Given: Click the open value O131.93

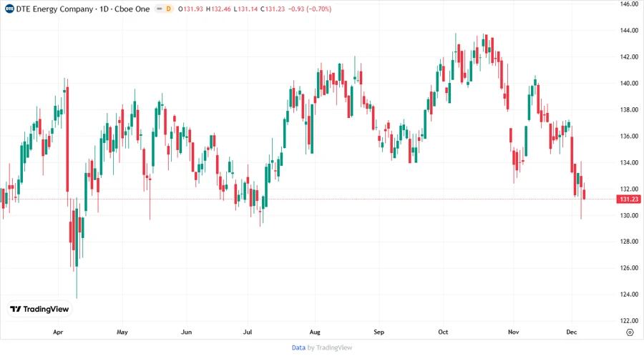Looking at the screenshot, I should 190,9.
